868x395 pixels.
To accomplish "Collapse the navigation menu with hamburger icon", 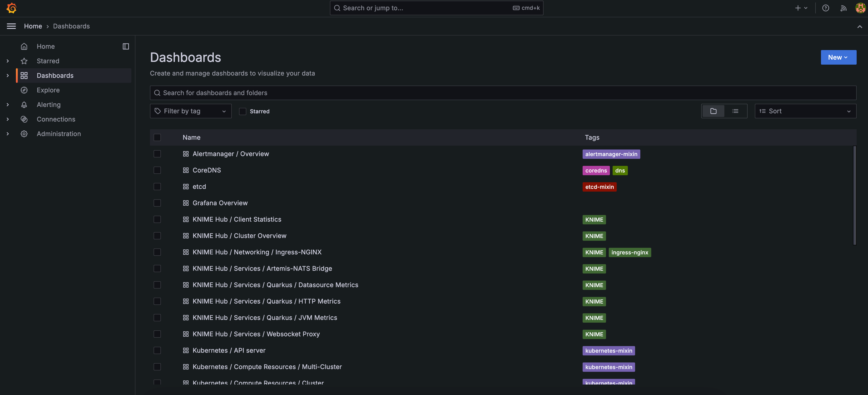I will pyautogui.click(x=11, y=26).
